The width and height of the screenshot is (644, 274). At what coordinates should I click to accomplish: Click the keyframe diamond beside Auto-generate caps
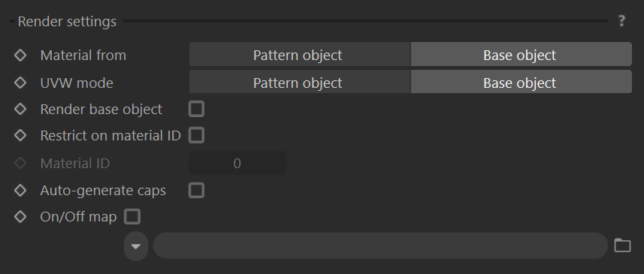(20, 191)
